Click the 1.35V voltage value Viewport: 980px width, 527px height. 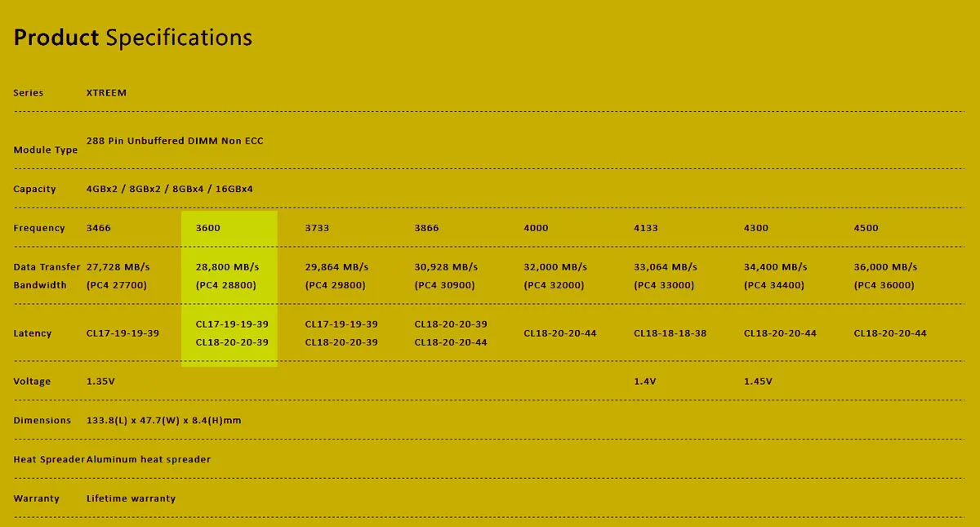tap(103, 382)
